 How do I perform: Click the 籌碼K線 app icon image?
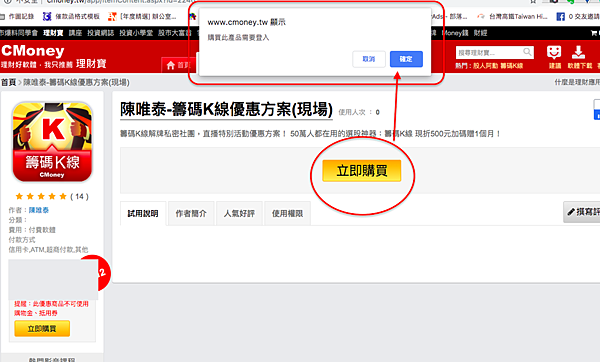tap(52, 142)
